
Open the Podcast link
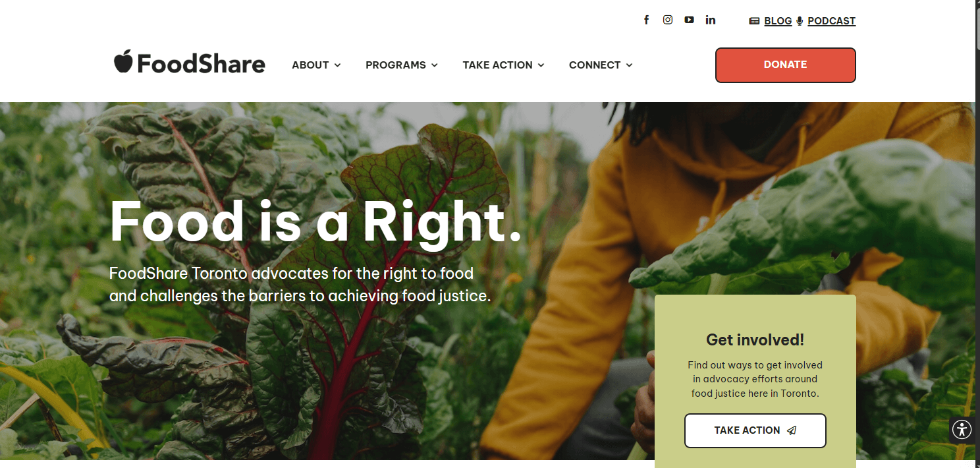pyautogui.click(x=832, y=21)
